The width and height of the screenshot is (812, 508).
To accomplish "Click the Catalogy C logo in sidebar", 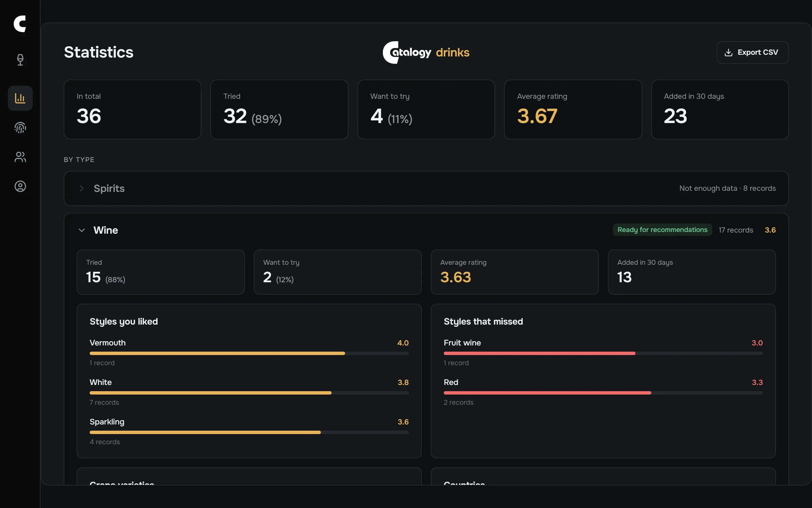I will 20,24.
